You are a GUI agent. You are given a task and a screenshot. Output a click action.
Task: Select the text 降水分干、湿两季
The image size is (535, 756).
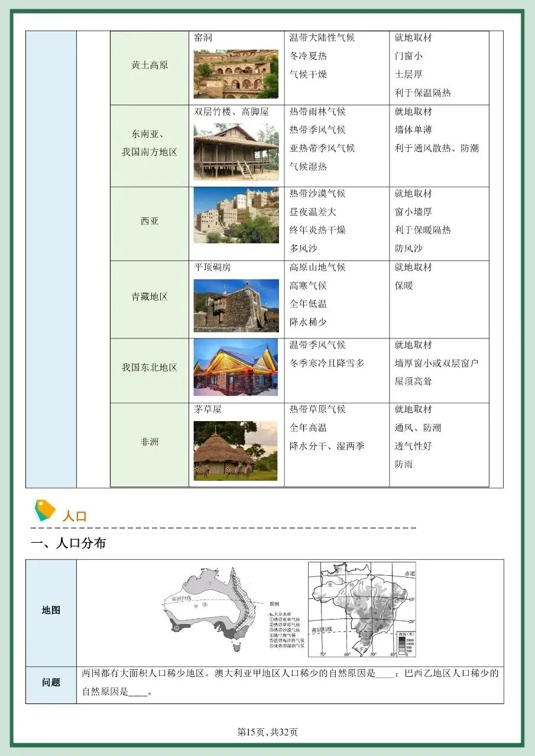[327, 446]
